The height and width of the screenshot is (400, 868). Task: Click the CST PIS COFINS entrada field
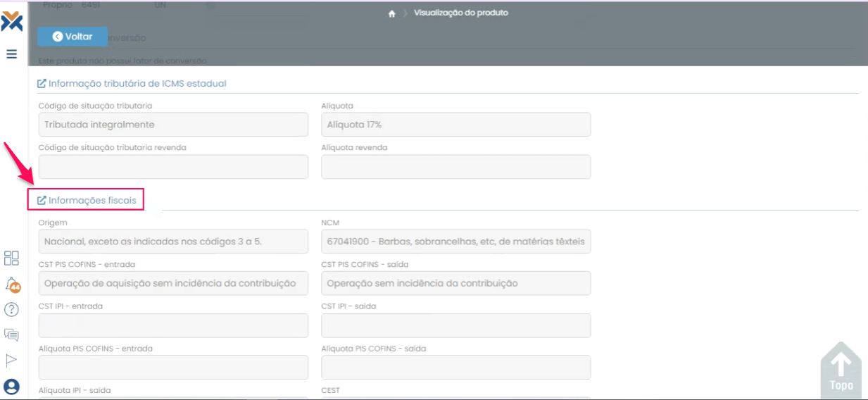[173, 283]
